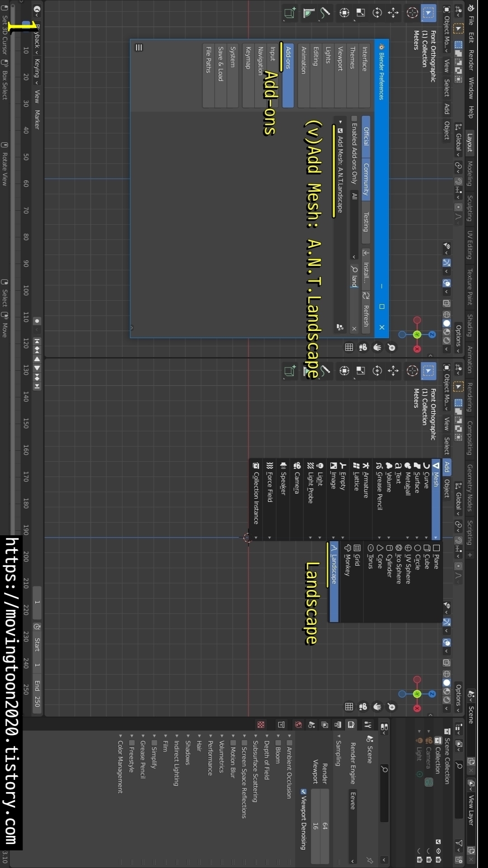This screenshot has height=868, width=488.
Task: Click red X axis on gizmo behind Preferences
Action: [417, 349]
